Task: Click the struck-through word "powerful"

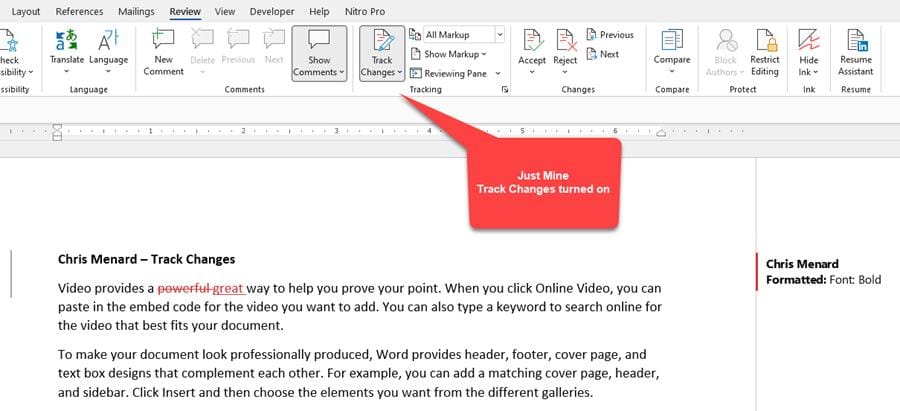Action: pyautogui.click(x=185, y=288)
